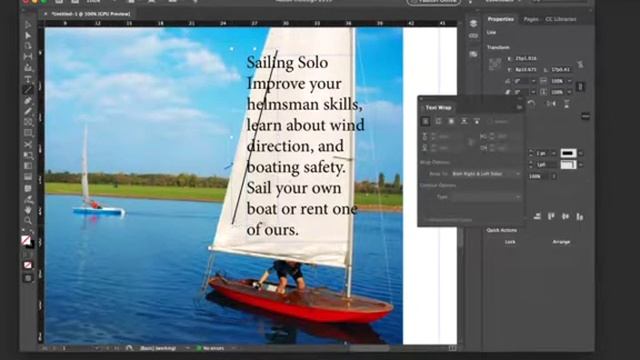Select the Gradient Swatch tool
This screenshot has height=360, width=640.
click(x=28, y=166)
